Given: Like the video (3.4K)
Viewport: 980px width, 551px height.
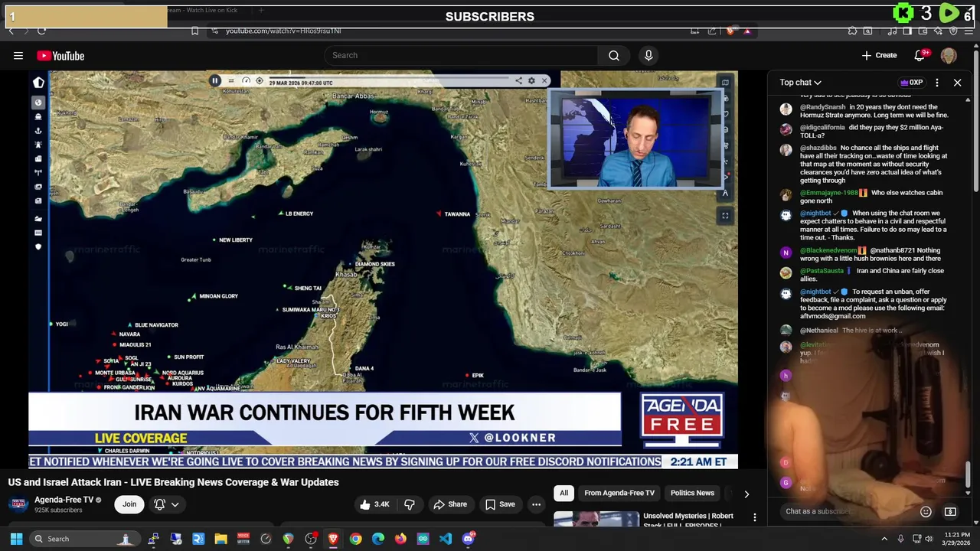Looking at the screenshot, I should point(374,504).
